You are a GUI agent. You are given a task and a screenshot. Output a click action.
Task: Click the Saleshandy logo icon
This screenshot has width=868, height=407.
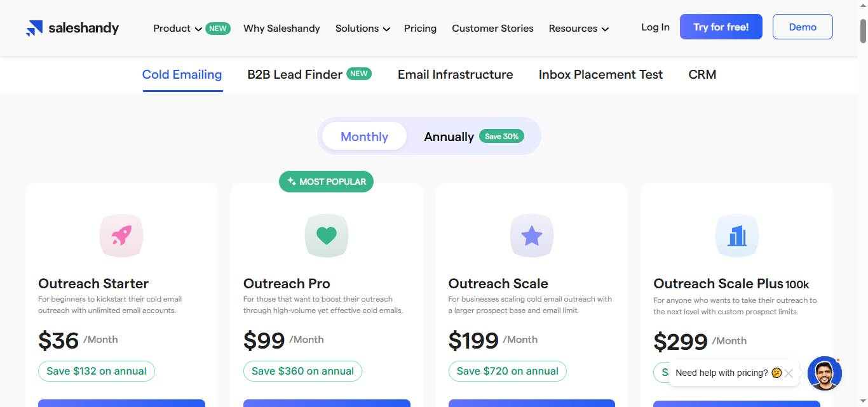pos(34,27)
